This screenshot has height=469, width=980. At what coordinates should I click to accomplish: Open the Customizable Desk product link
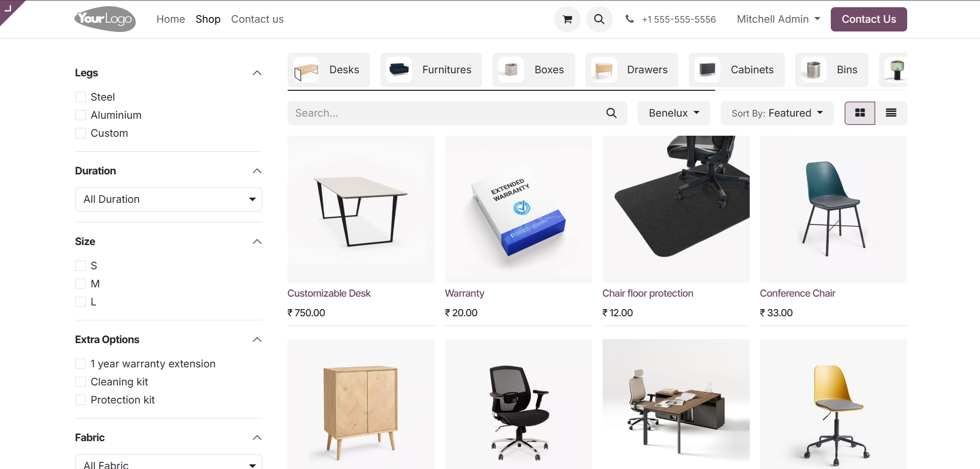pyautogui.click(x=329, y=293)
